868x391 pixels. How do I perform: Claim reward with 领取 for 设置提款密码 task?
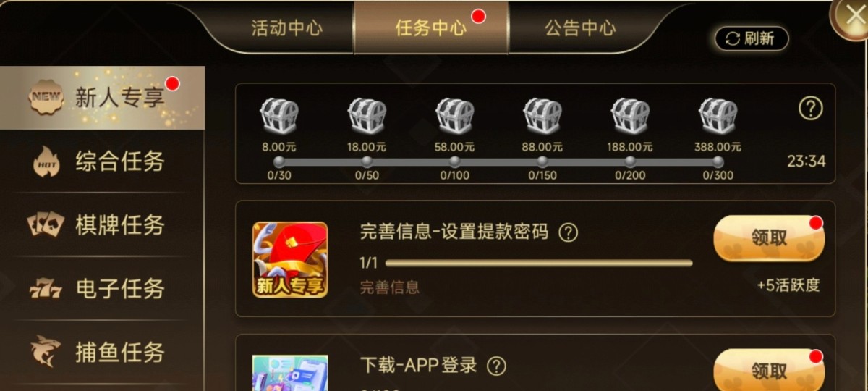769,238
